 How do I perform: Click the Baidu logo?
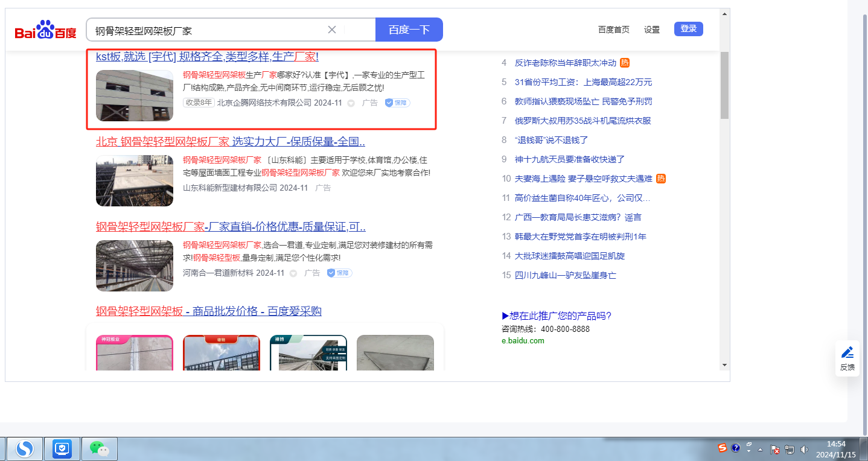[46, 30]
